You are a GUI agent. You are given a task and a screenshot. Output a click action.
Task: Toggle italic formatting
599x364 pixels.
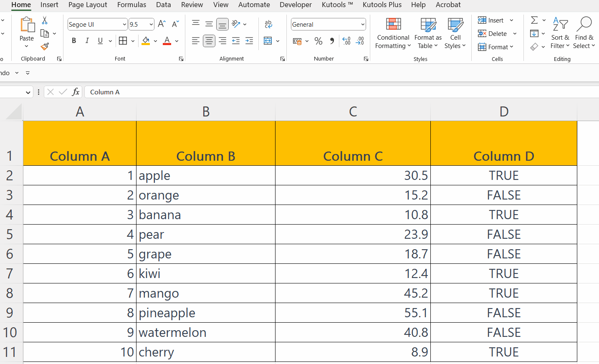click(x=87, y=40)
